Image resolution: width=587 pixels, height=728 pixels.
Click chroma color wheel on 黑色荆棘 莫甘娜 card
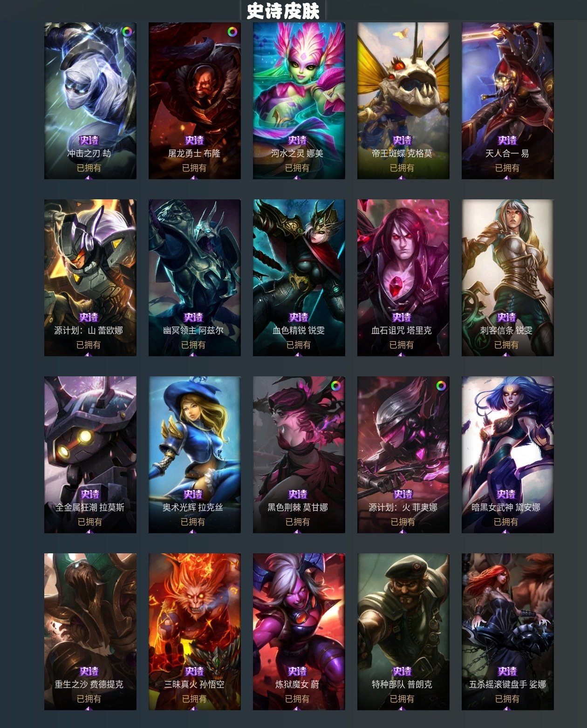pos(336,386)
